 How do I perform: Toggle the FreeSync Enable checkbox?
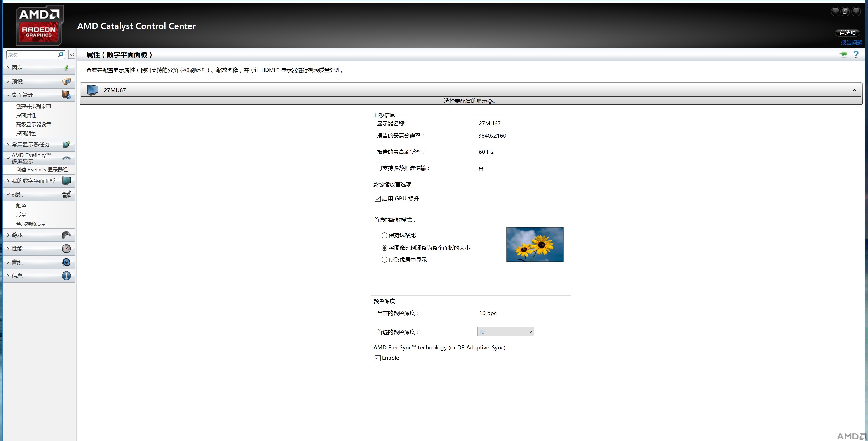coord(378,358)
